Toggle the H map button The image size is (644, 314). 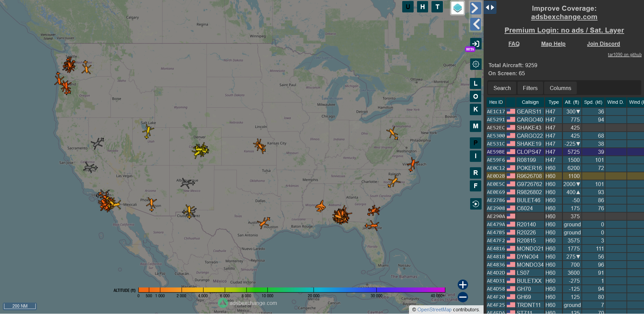(423, 7)
